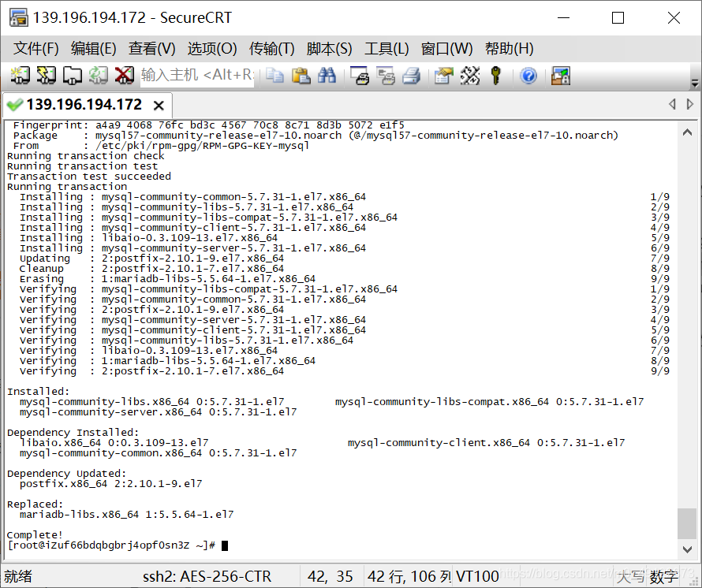Click the green connected checkmark on tab
The width and height of the screenshot is (702, 588).
click(15, 105)
